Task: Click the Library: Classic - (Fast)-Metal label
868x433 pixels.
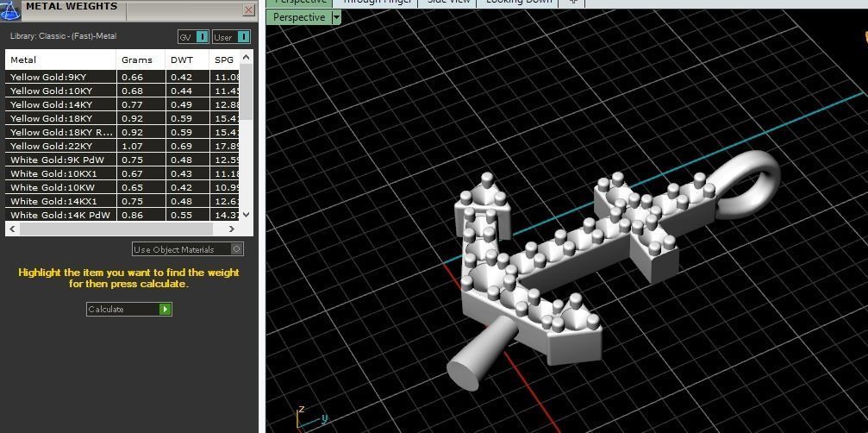Action: click(x=63, y=36)
